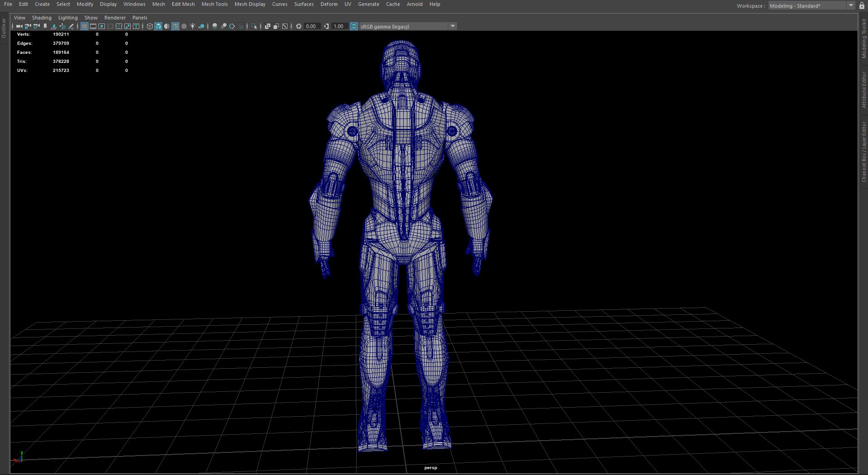
Task: Open the Panels menu
Action: 140,18
